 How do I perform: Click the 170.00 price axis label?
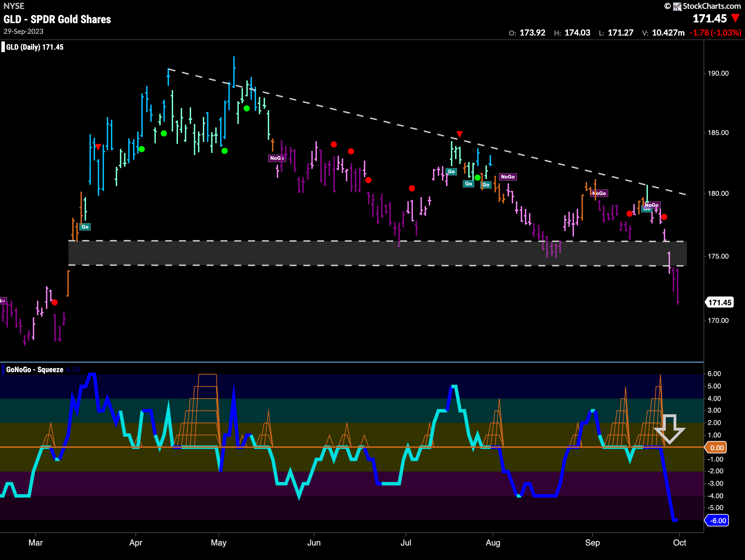[x=718, y=321]
